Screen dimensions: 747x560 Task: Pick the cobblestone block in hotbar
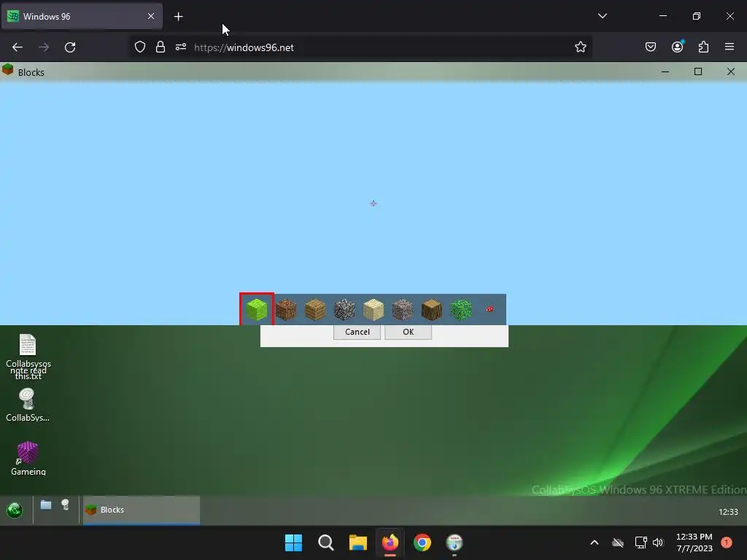(x=344, y=309)
